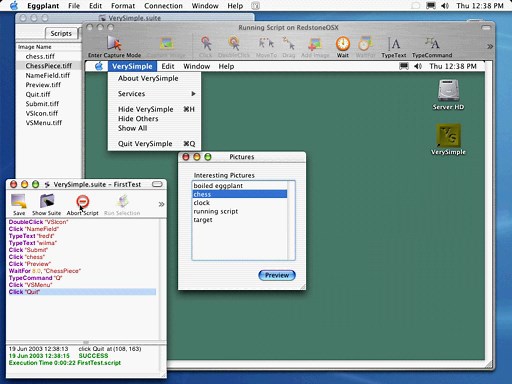
Task: Open the Format menu
Action: pos(123,6)
